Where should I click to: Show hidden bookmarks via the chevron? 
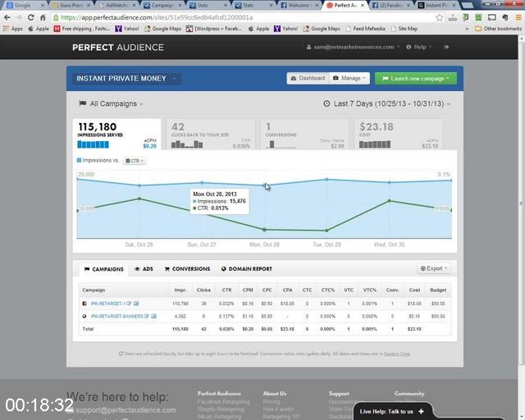point(467,29)
